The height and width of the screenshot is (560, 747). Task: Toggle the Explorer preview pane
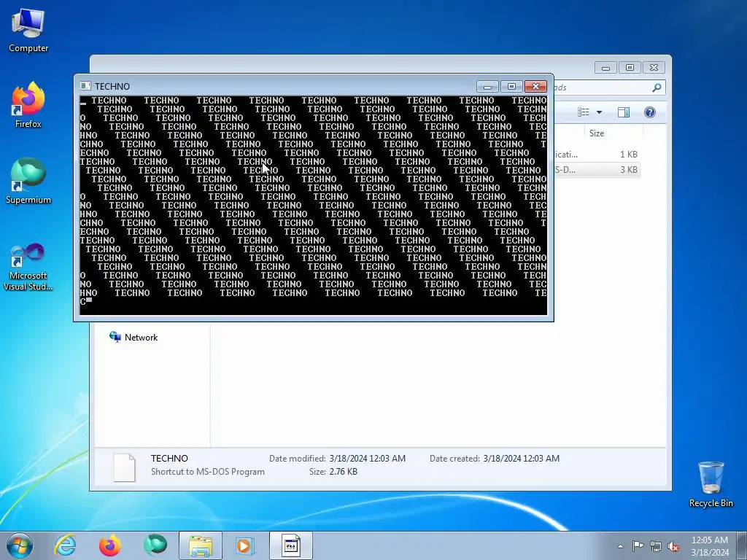tap(624, 112)
